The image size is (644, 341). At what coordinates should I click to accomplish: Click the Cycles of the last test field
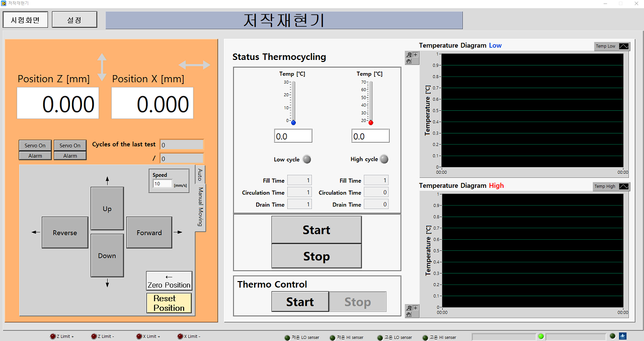pyautogui.click(x=182, y=145)
